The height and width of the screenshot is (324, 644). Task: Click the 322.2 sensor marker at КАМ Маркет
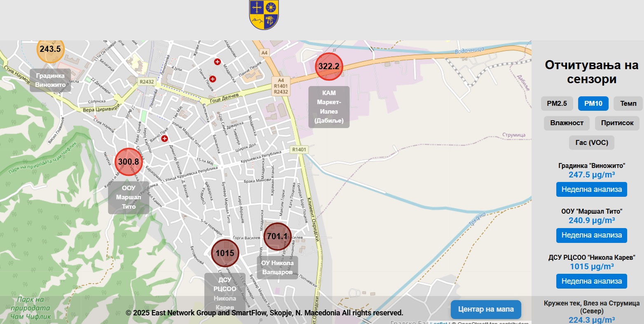tap(329, 67)
